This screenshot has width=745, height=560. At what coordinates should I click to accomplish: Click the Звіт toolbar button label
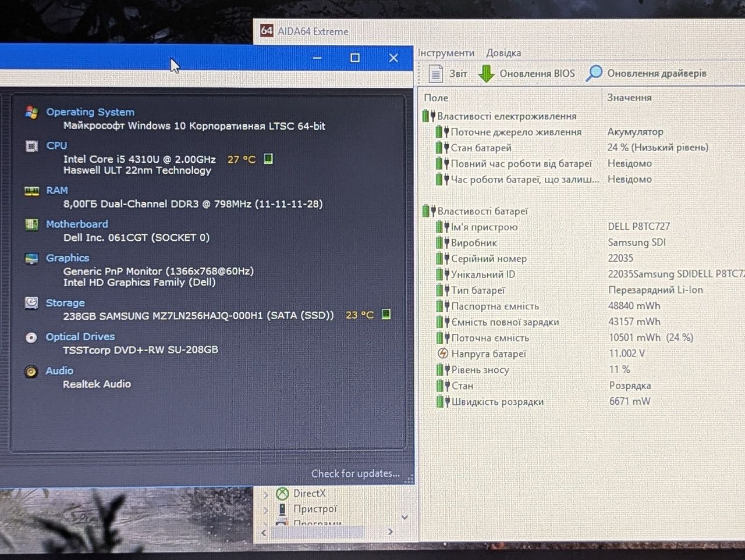(x=458, y=74)
